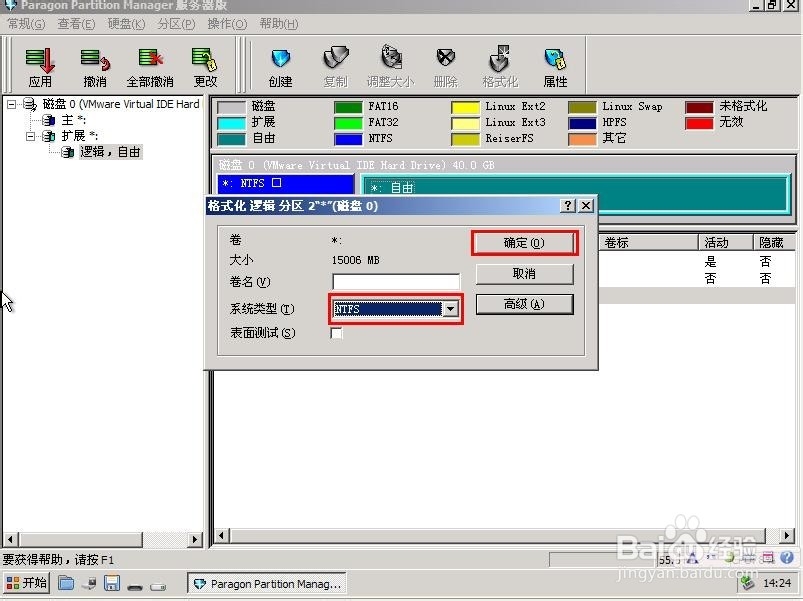The image size is (803, 601).
Task: Click the Delete (删除) partition icon
Action: point(446,67)
